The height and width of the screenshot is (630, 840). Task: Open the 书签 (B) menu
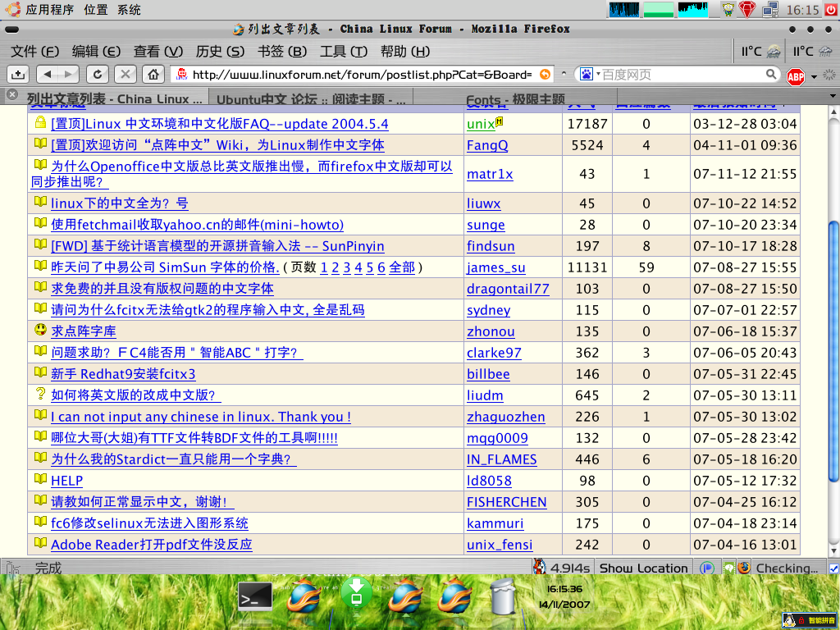click(x=282, y=52)
